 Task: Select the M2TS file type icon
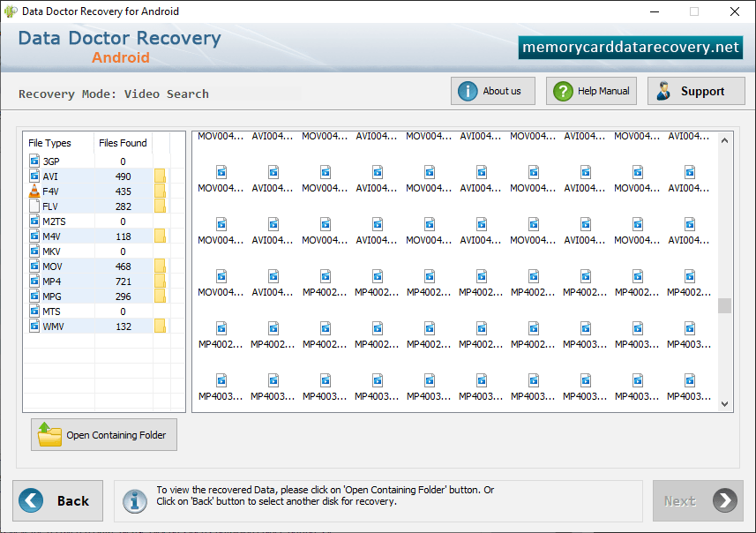click(x=34, y=221)
